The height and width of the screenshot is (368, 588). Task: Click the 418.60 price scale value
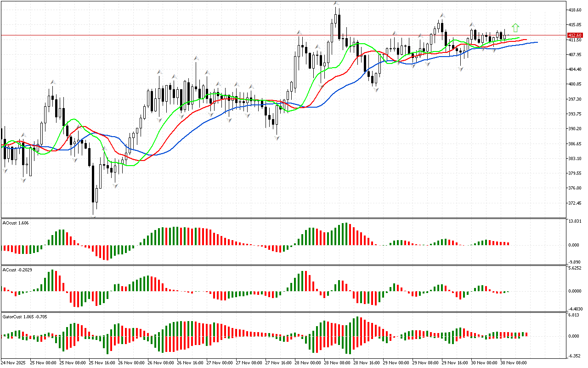coord(575,10)
